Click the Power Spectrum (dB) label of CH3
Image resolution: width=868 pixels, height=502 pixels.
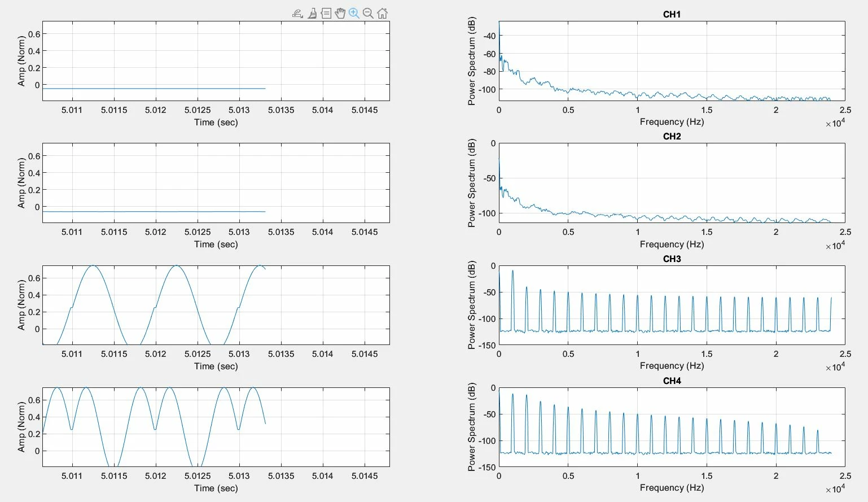pos(472,305)
